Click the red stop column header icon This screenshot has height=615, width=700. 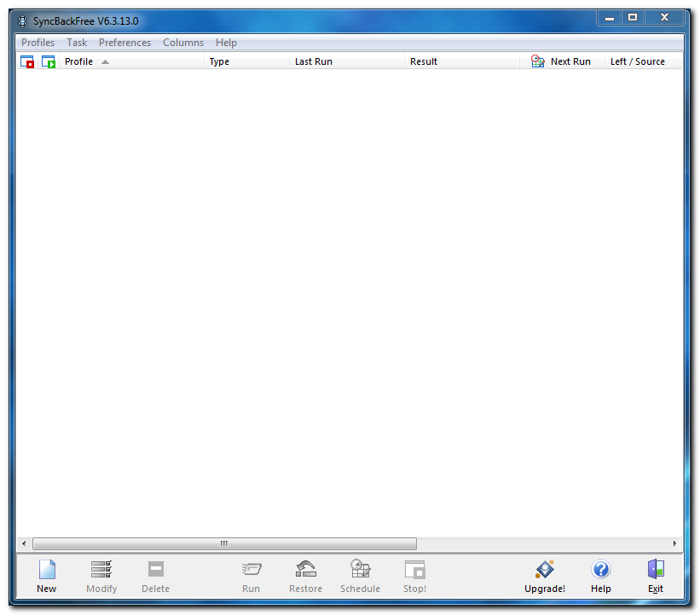pyautogui.click(x=27, y=61)
